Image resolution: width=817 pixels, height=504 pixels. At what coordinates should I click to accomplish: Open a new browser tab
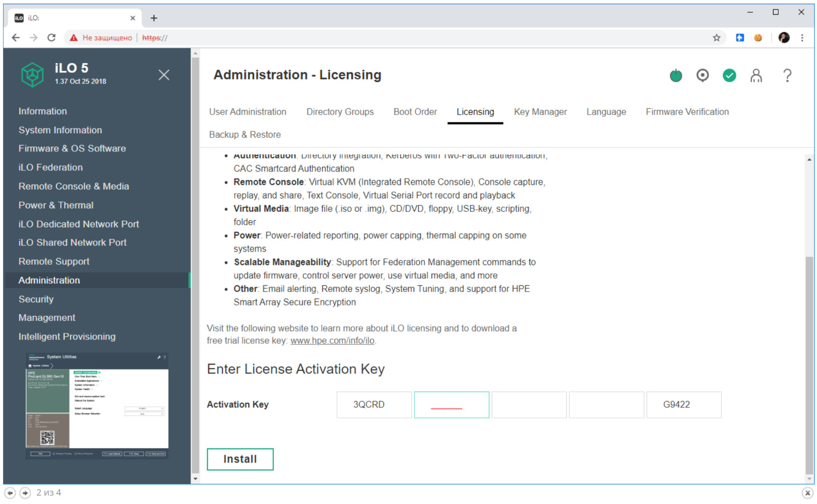pos(154,18)
